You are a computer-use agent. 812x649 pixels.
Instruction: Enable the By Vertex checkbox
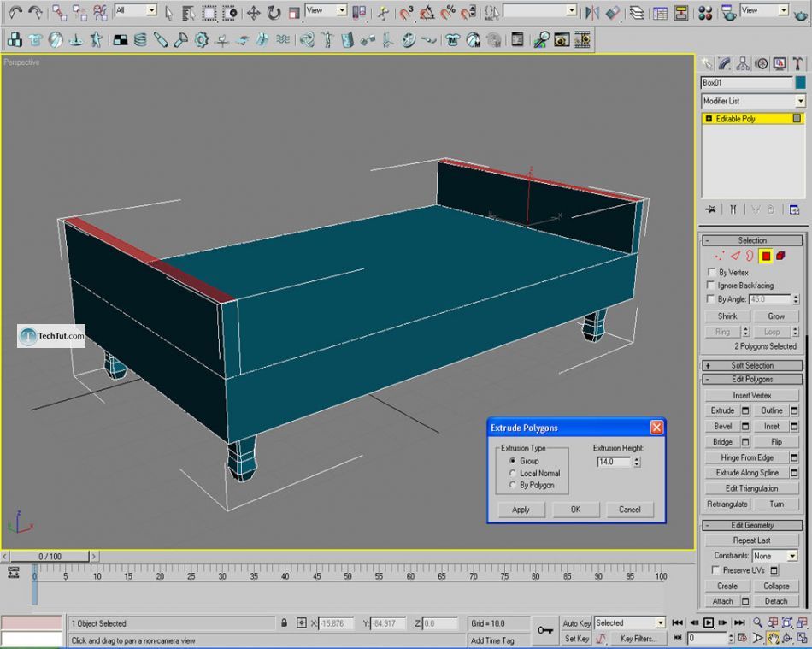(711, 272)
